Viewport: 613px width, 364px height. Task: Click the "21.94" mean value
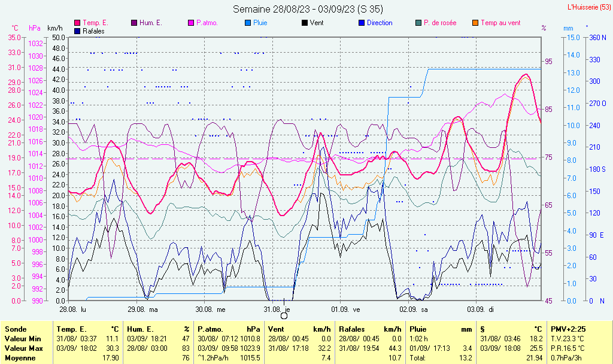(x=535, y=358)
